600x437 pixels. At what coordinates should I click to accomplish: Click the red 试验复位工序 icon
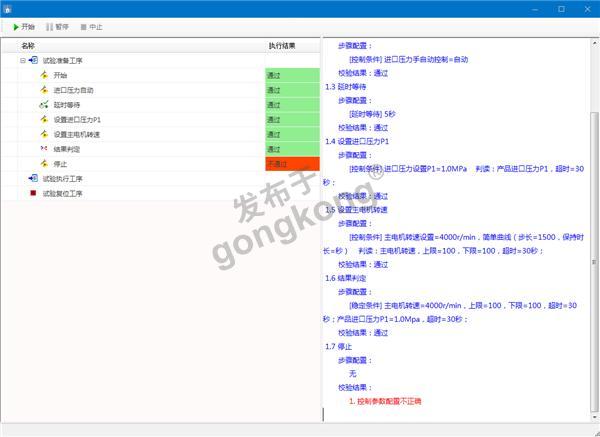[33, 193]
